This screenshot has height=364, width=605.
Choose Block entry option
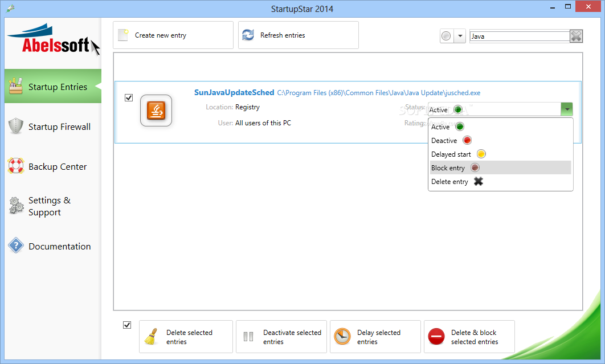500,167
